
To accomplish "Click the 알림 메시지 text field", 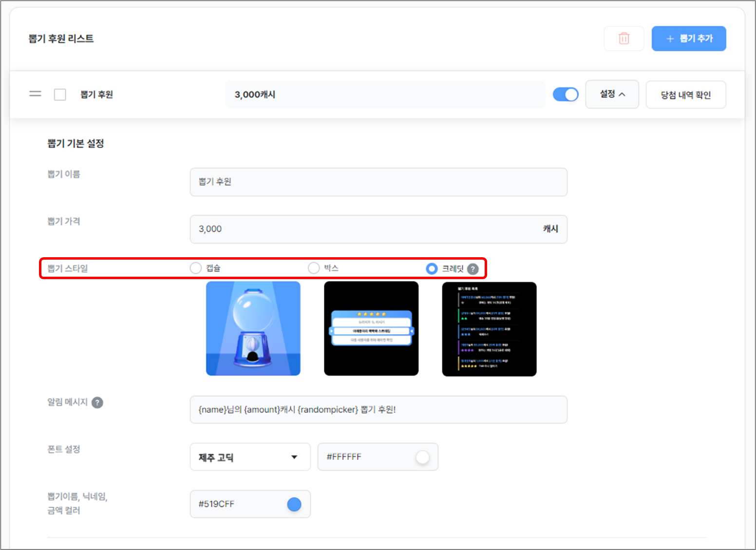I will (378, 410).
